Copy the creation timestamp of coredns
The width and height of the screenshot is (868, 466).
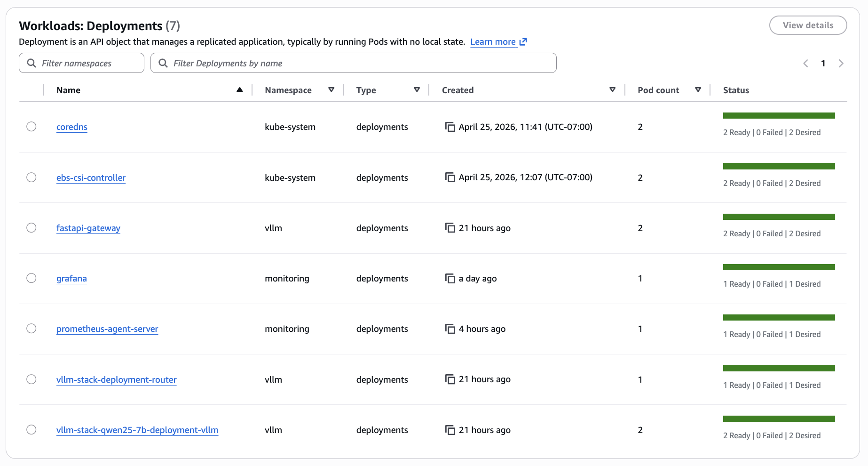click(x=450, y=127)
